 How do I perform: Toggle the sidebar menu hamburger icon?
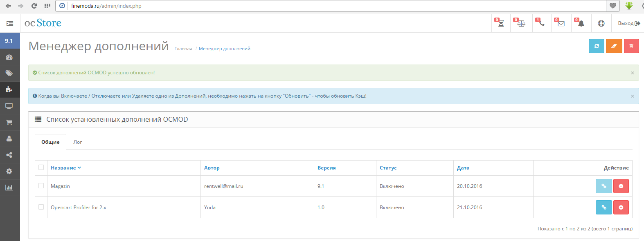pos(10,24)
